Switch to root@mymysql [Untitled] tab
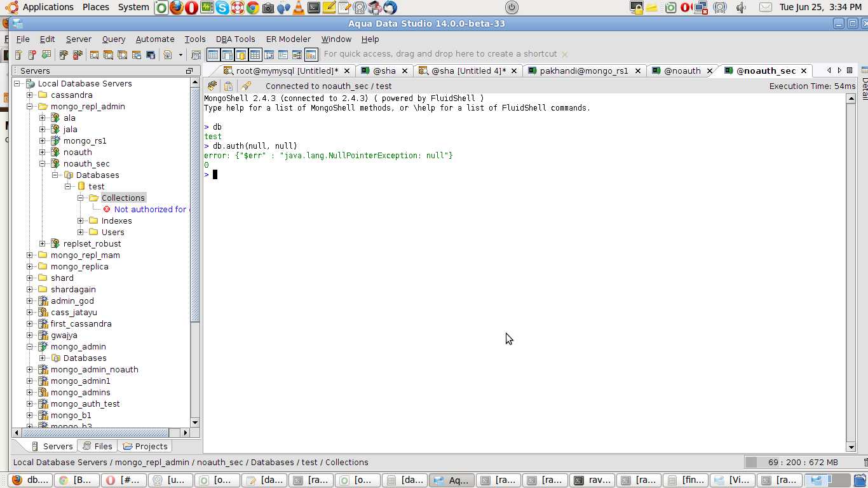Image resolution: width=868 pixels, height=488 pixels. 287,71
